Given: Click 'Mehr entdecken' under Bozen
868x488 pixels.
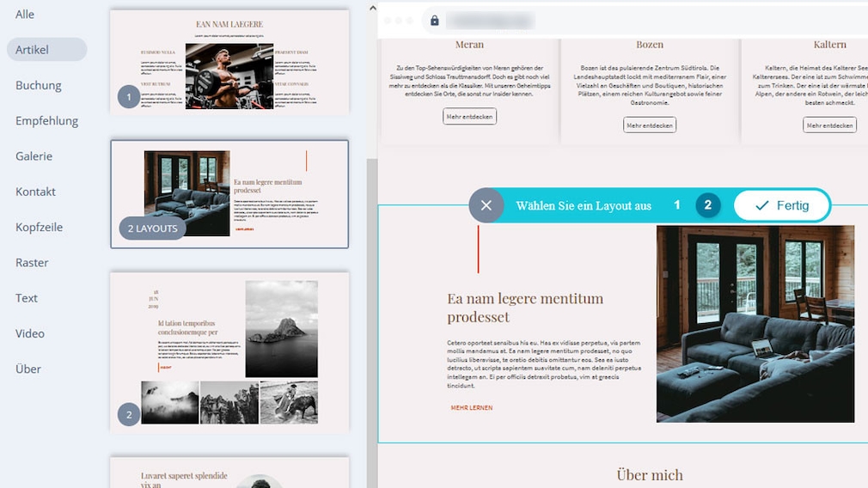Looking at the screenshot, I should coord(650,125).
